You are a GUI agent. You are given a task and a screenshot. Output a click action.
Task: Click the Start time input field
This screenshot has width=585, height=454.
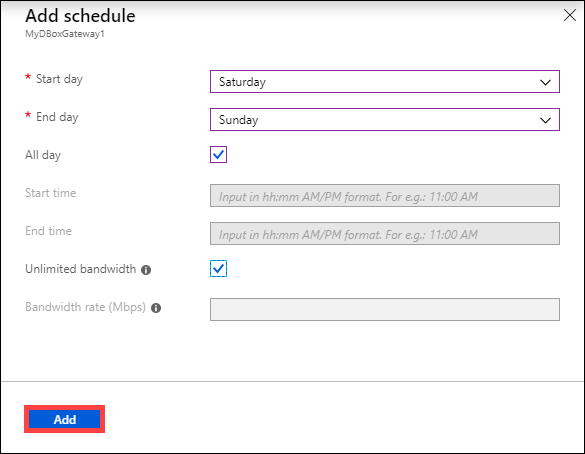click(x=385, y=195)
